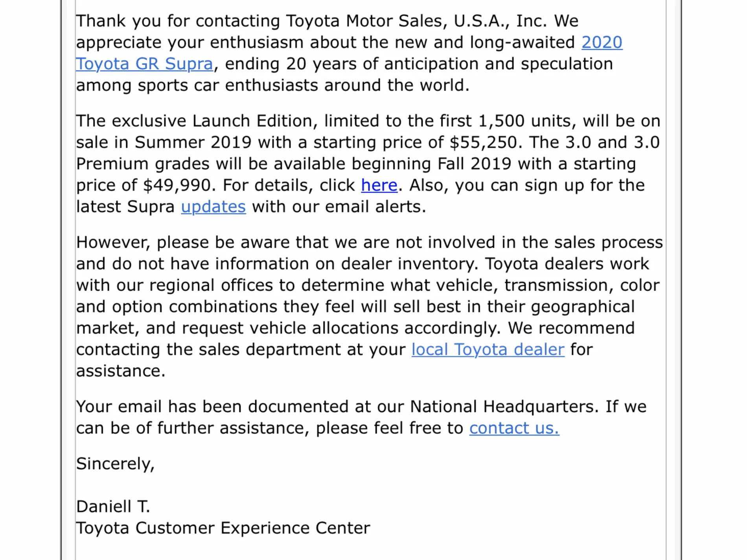747x560 pixels.
Task: Click the word "However," starting third paragraph
Action: coord(113,242)
